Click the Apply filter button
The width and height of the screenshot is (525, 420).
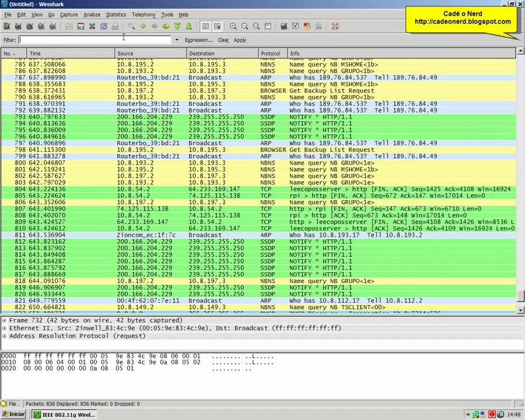point(240,40)
